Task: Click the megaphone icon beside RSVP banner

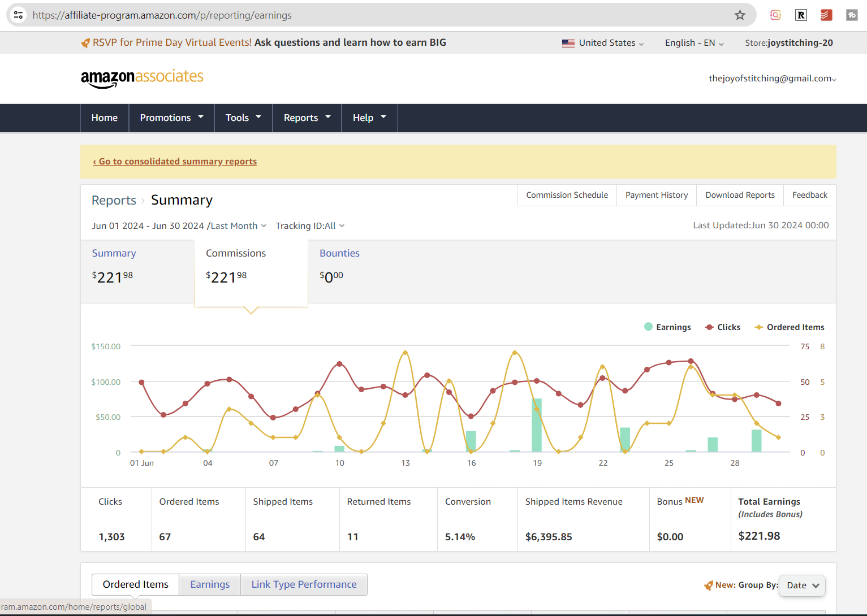Action: (85, 43)
